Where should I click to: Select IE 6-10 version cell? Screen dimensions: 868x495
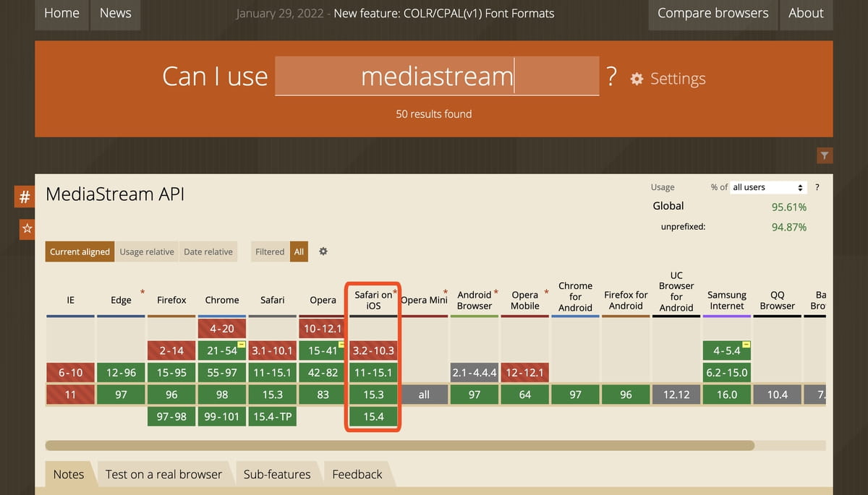click(x=70, y=372)
